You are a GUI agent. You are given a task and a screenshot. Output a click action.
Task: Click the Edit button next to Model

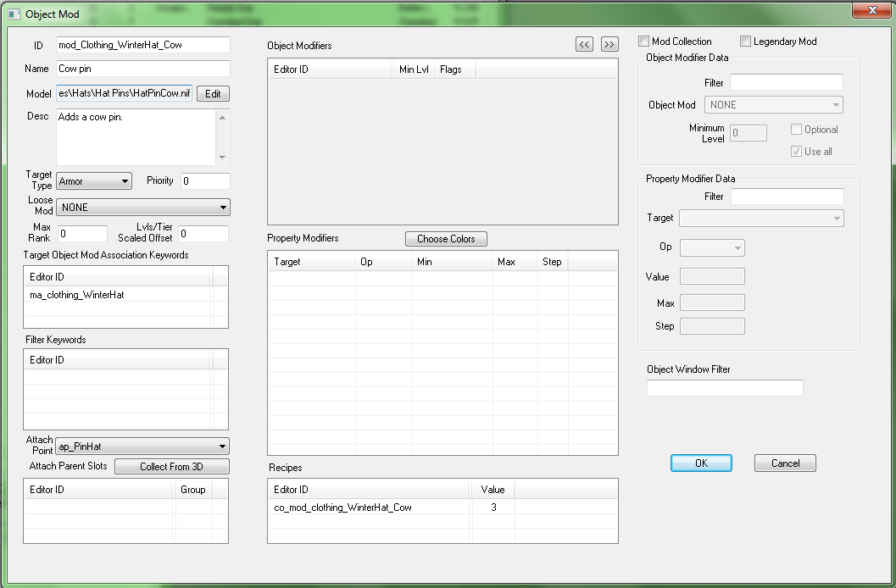[213, 94]
